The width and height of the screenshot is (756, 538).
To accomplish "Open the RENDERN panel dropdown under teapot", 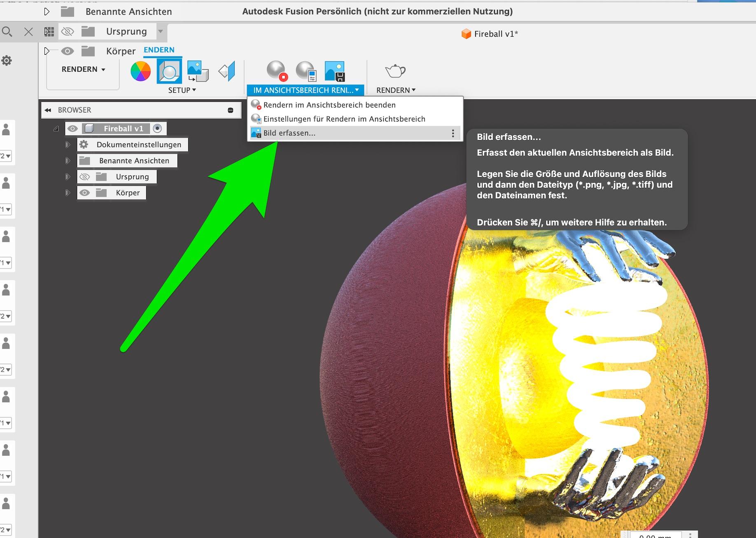I will (x=396, y=90).
